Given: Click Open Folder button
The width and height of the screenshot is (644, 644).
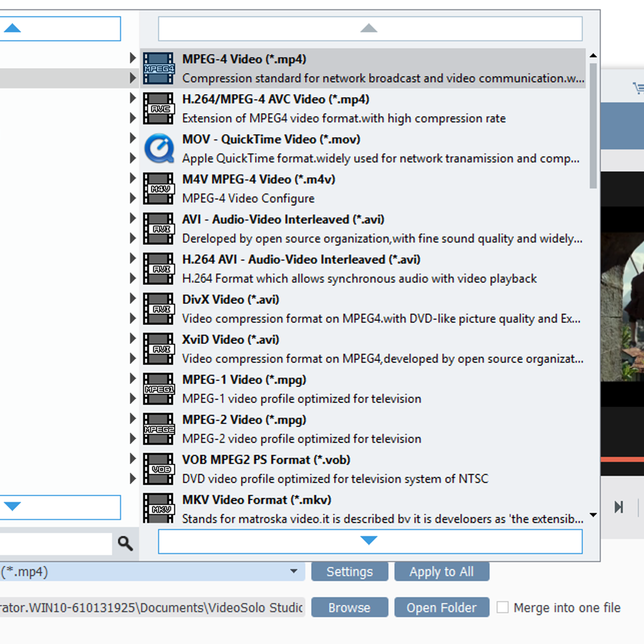Looking at the screenshot, I should [x=442, y=607].
